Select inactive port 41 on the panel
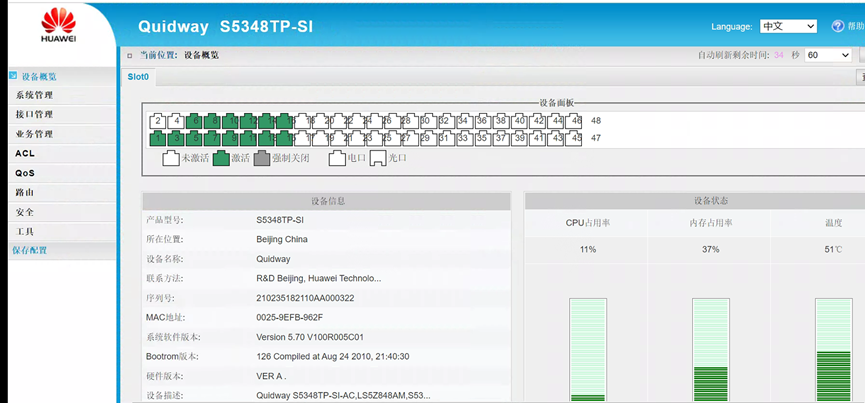The image size is (865, 403). point(538,138)
